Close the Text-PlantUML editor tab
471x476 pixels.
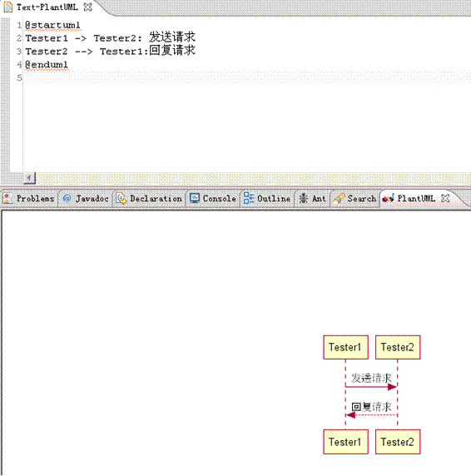coord(87,7)
